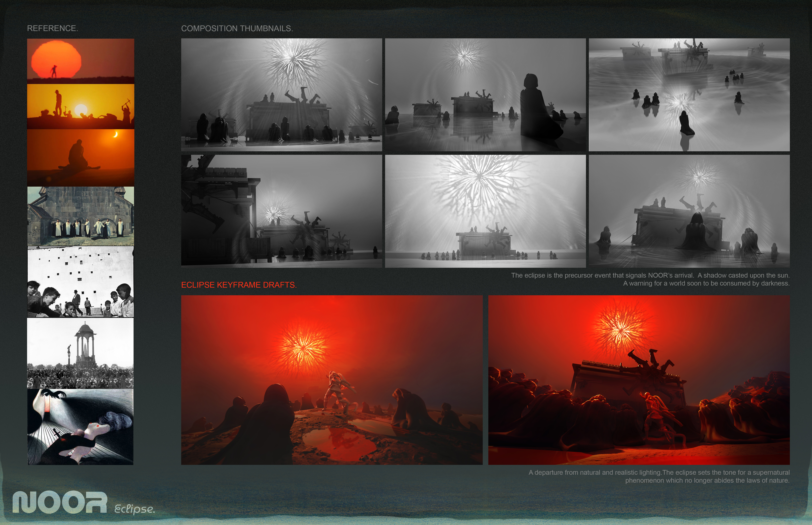Click the bottom-right grayscale composition thumbnail
The width and height of the screenshot is (812, 525).
689,211
